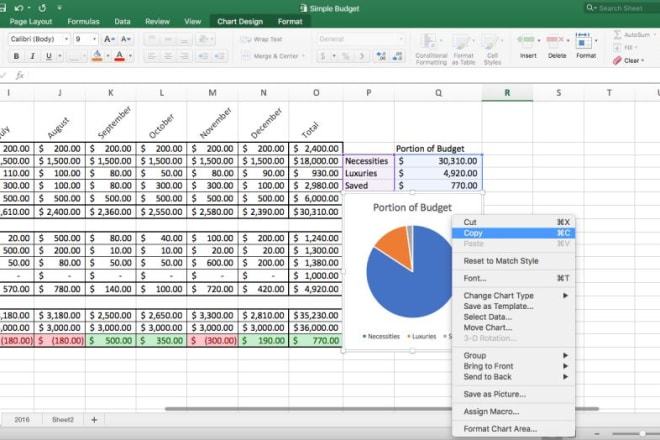Choose Copy in the context menu
This screenshot has height=440, width=660.
coord(514,233)
